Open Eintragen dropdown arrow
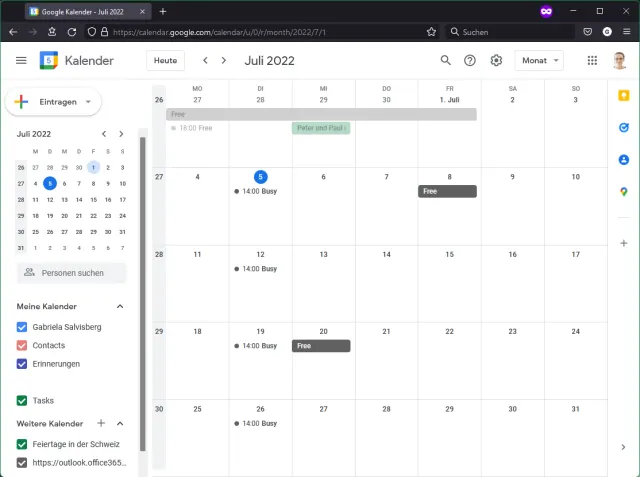This screenshot has width=640, height=477. 88,102
